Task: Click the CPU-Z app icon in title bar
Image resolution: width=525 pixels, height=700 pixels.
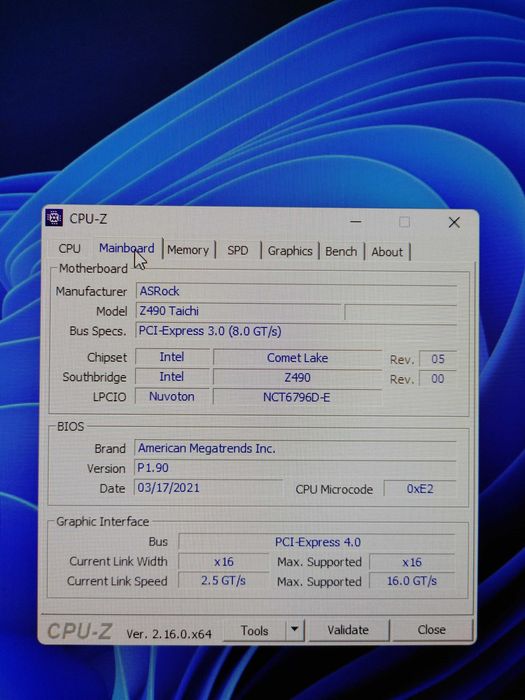Action: tap(54, 217)
